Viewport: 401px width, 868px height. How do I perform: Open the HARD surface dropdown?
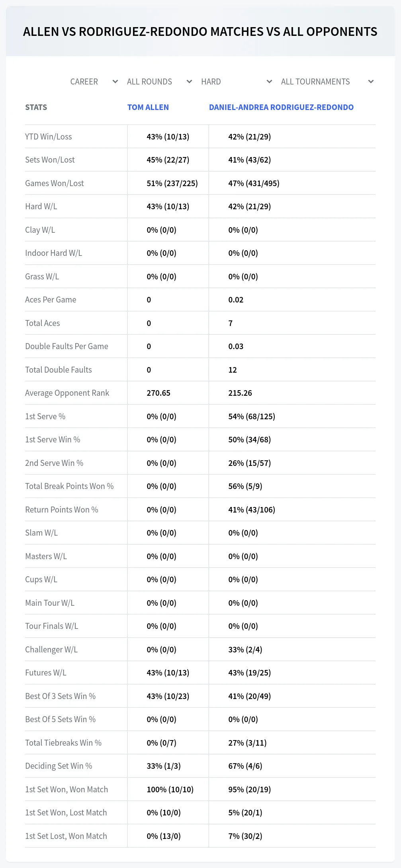coord(237,82)
